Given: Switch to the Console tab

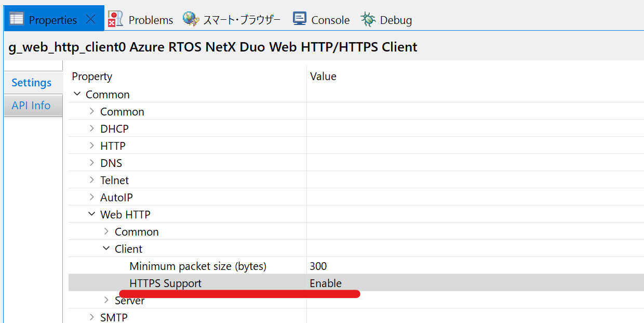Looking at the screenshot, I should pos(330,20).
